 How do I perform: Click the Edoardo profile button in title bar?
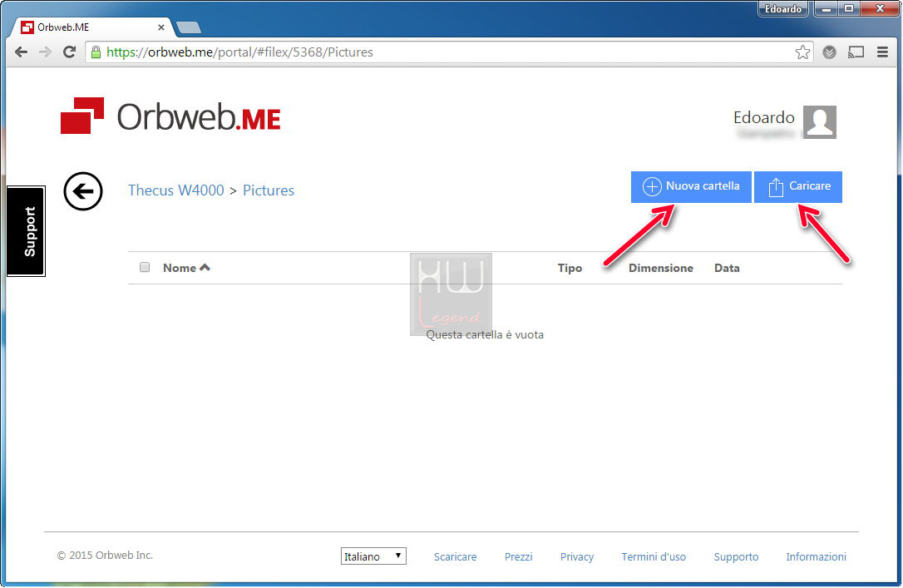pos(782,8)
